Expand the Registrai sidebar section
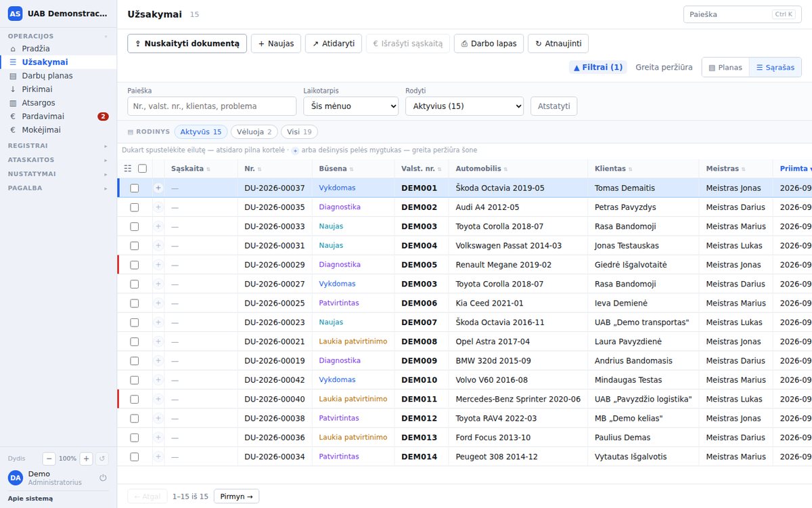This screenshot has width=812, height=508. coord(58,146)
